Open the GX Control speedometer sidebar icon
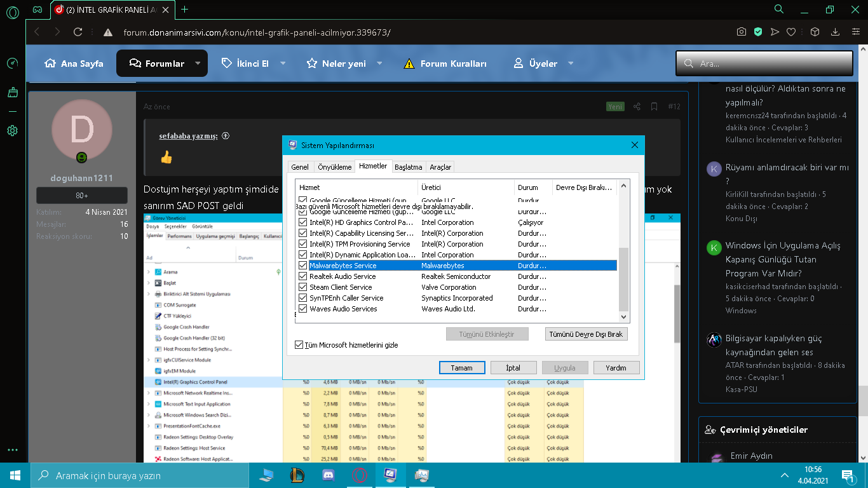 pyautogui.click(x=12, y=64)
